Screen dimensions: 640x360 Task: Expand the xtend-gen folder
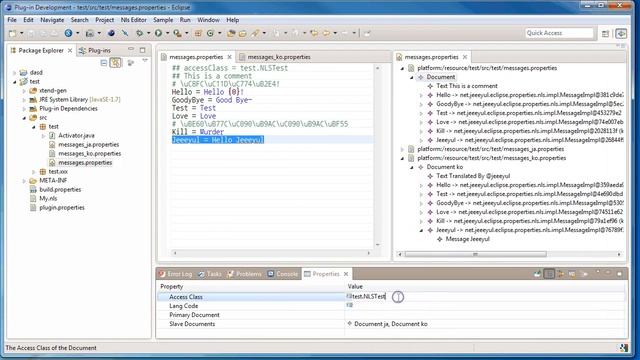coord(24,91)
